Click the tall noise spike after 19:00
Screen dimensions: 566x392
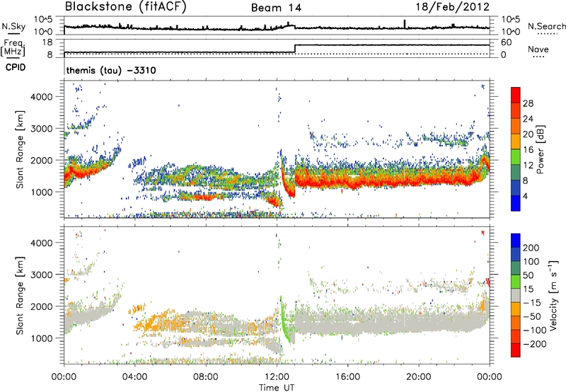[x=405, y=23]
